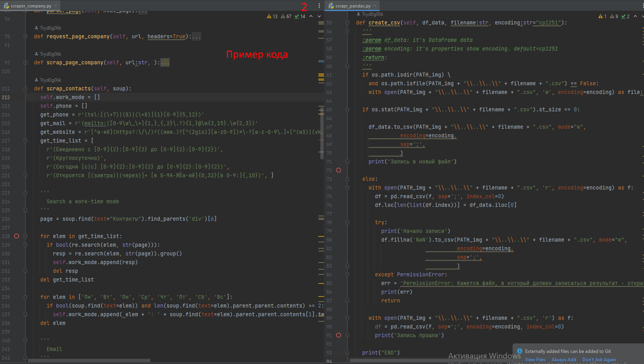Viewport: 644px width, 364px height.
Task: Click the info icon in the Git notification
Action: (x=520, y=351)
